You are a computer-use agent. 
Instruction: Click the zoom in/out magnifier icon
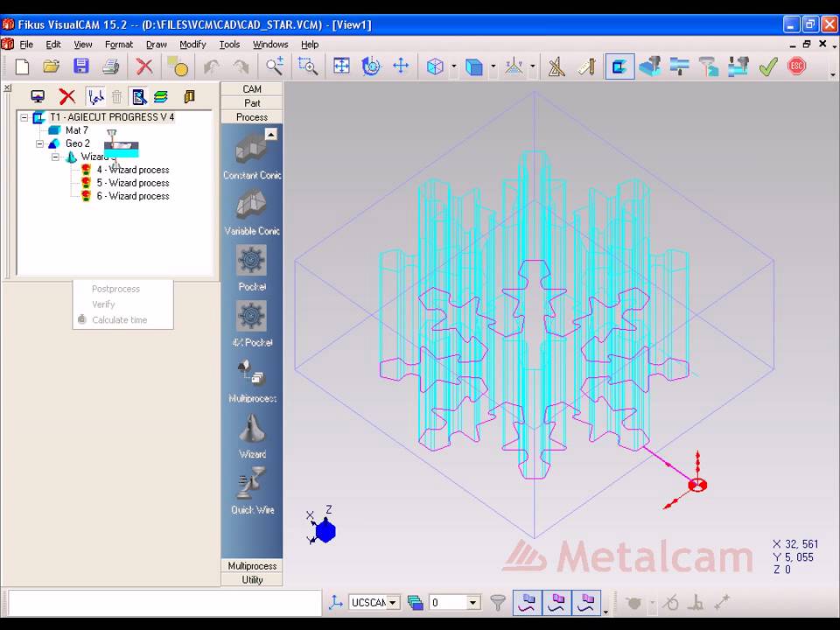(x=275, y=66)
